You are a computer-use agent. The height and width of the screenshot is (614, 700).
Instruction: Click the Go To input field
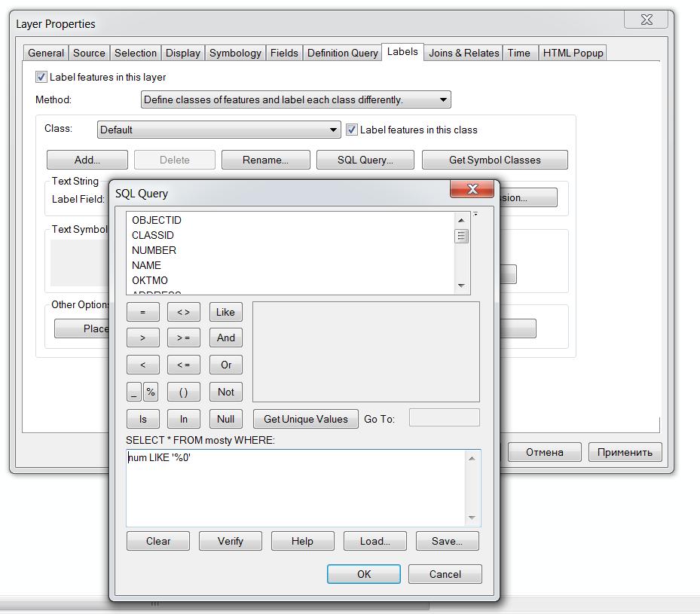coord(445,417)
